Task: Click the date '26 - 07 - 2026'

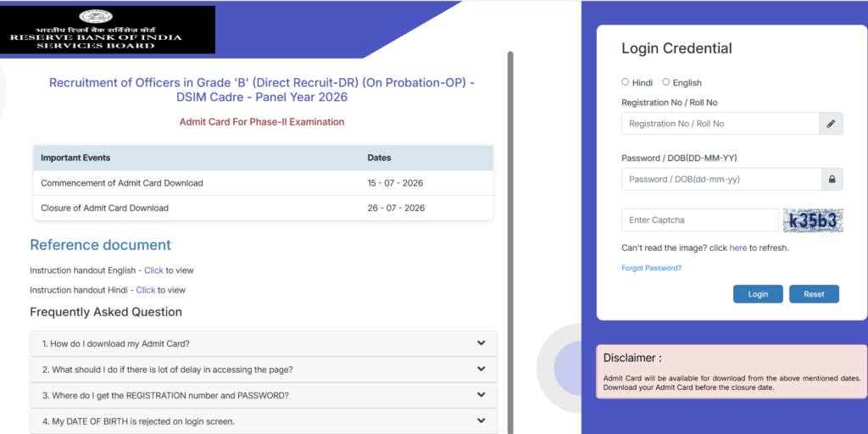Action: coord(396,209)
